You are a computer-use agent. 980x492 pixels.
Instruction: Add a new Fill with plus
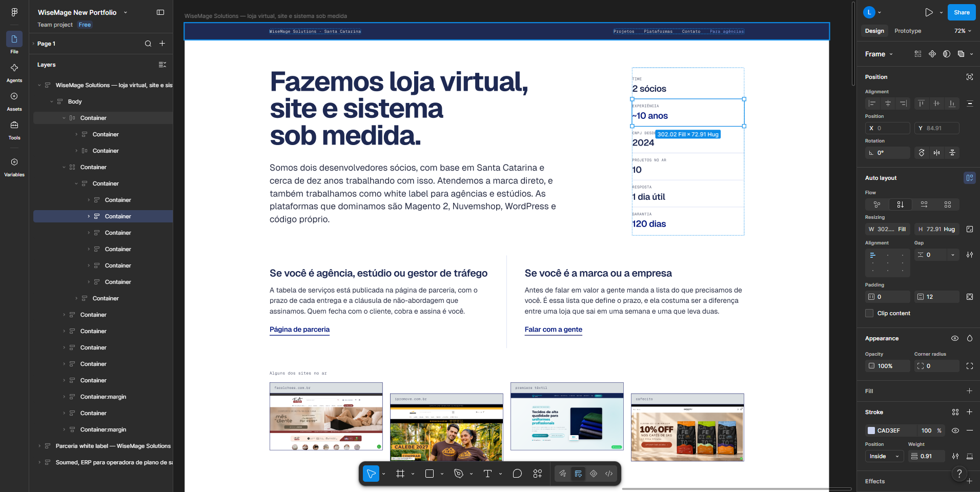point(969,391)
